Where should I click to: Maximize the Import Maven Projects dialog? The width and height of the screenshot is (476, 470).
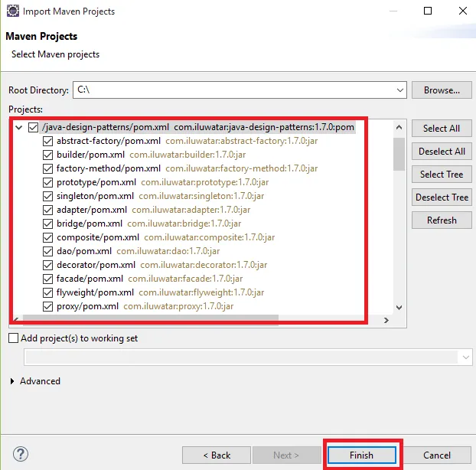[428, 11]
